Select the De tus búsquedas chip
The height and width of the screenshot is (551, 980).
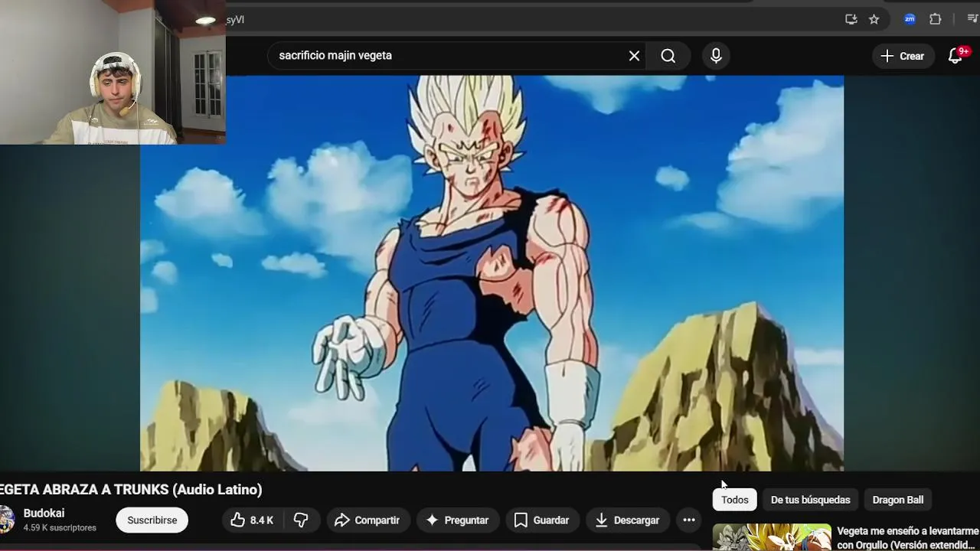pyautogui.click(x=810, y=500)
